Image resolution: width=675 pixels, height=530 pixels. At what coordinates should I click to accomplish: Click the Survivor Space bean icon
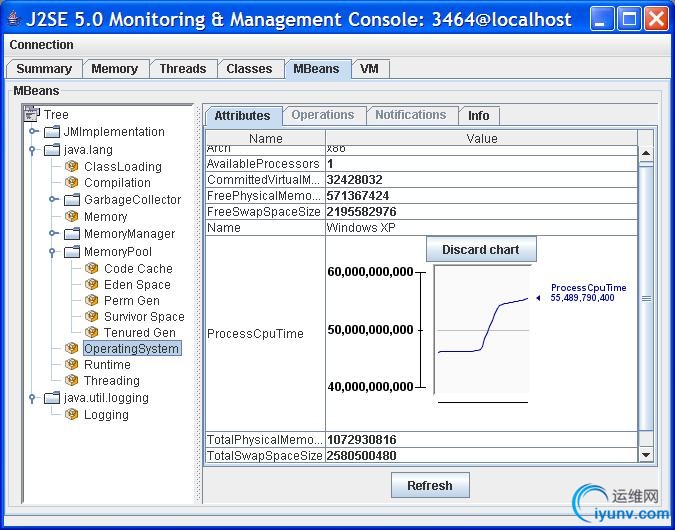92,316
